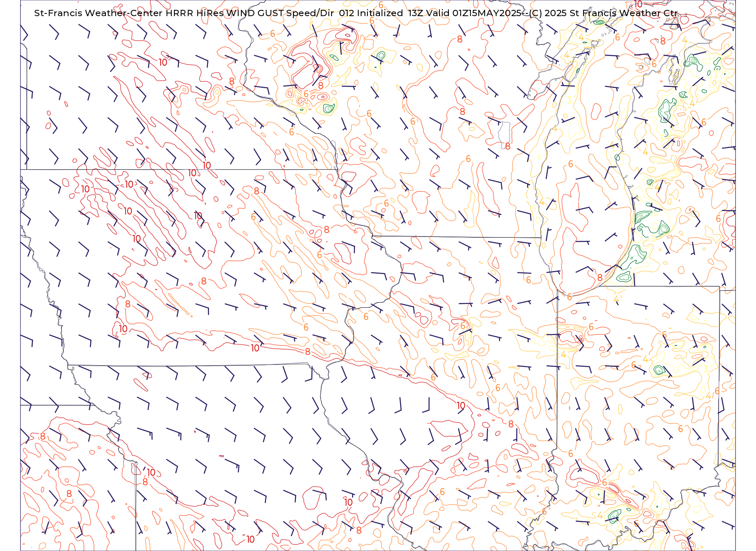Click the "Valid 01Z15MAY2025" timestamp text
Image resolution: width=756 pixels, height=551 pixels.
tap(474, 13)
